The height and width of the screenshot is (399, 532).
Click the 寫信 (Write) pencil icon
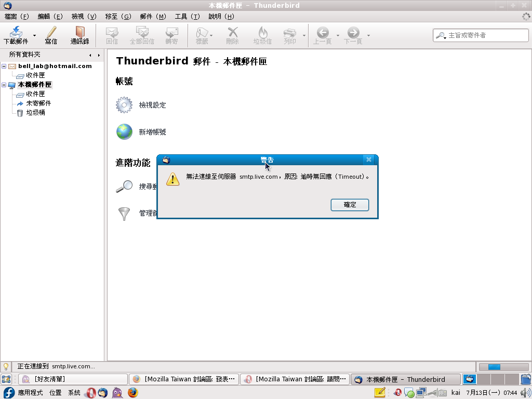51,35
